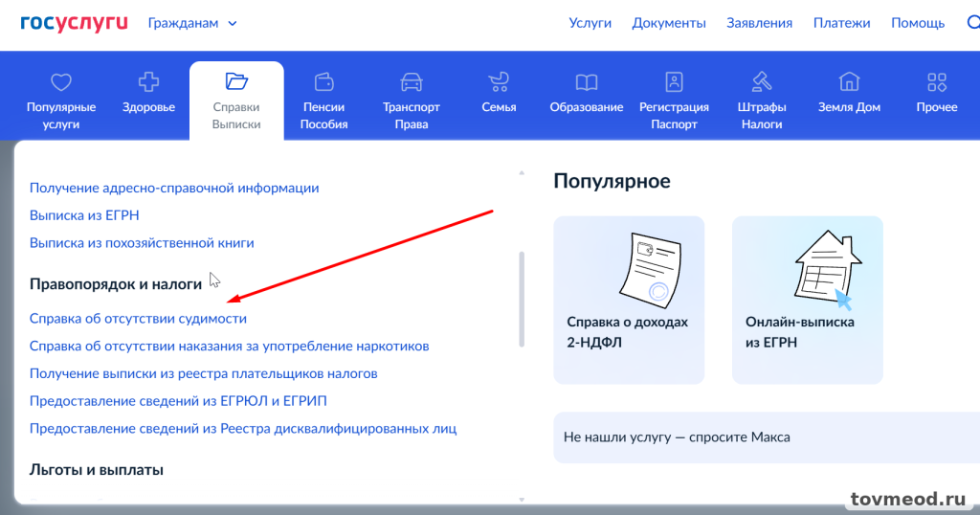Click the Правопорядок и налоги heading

(116, 284)
